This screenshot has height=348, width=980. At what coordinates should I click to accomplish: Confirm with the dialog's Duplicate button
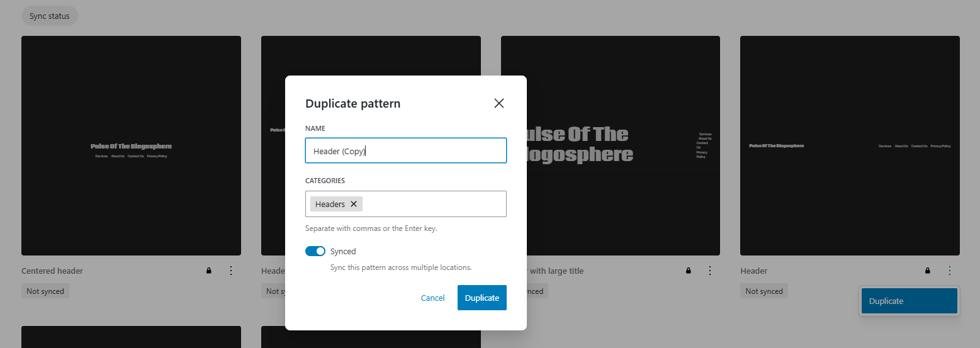pos(482,298)
